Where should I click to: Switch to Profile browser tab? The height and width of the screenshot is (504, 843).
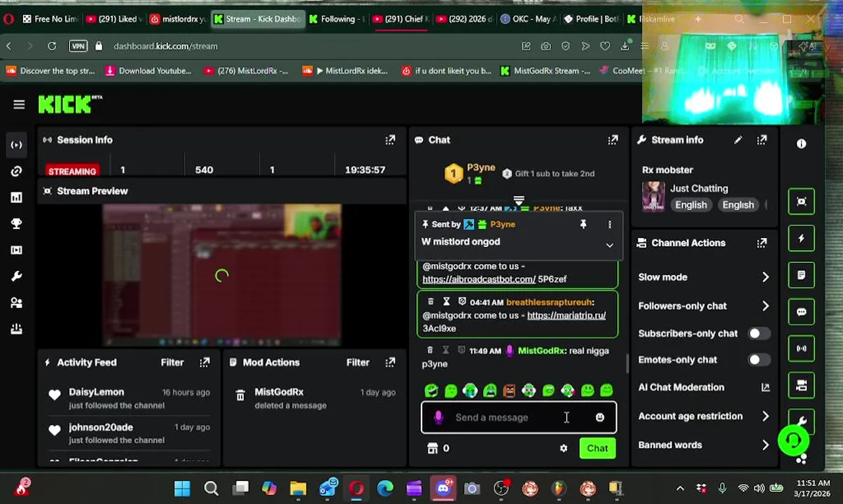[592, 19]
